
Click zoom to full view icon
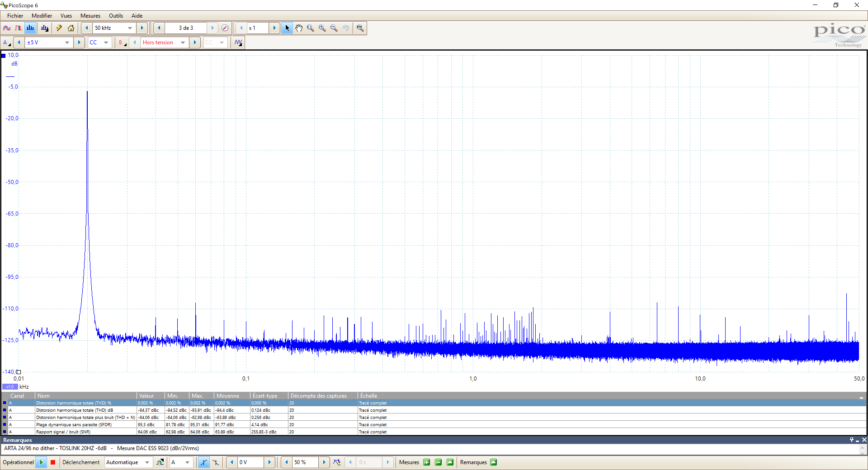360,28
